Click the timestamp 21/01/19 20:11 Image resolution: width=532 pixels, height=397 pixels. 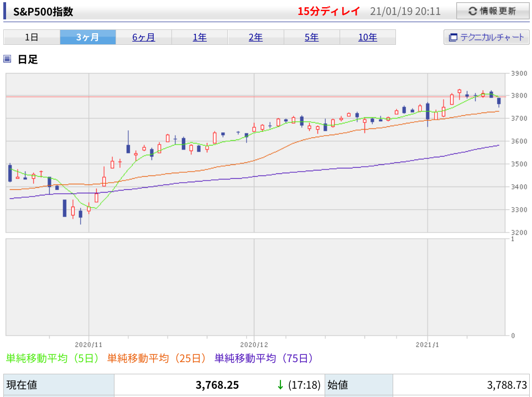point(405,11)
